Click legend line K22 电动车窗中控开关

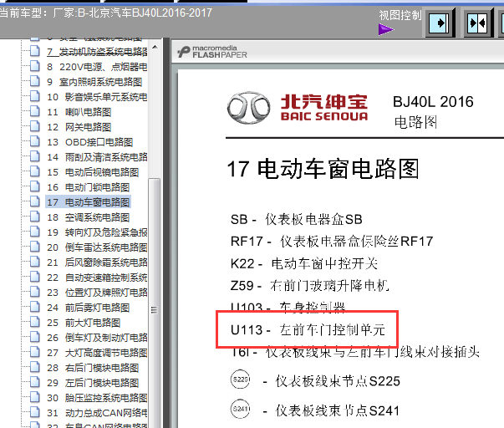tap(304, 263)
